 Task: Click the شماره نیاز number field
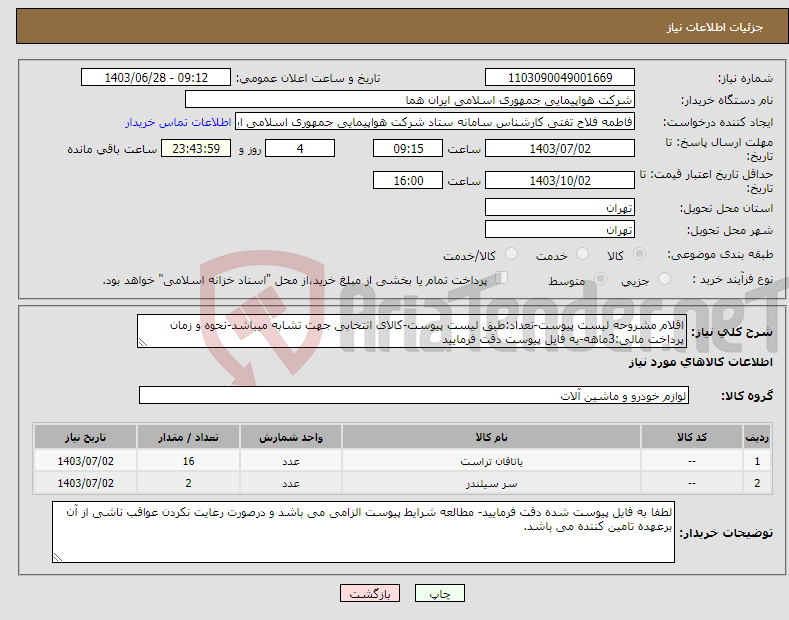coord(560,78)
